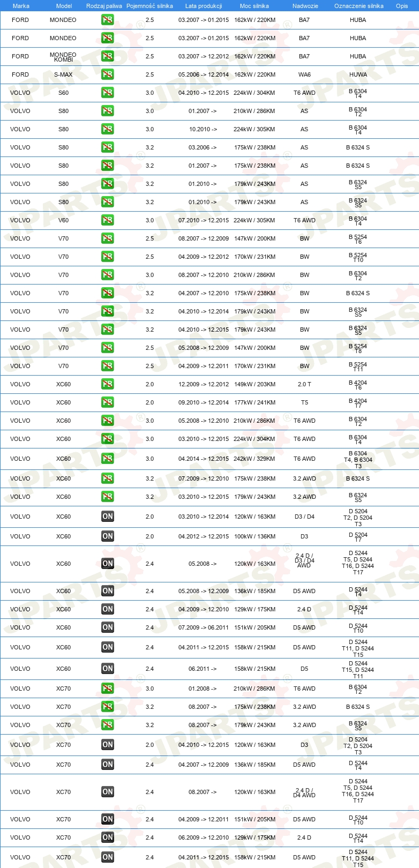Click the Oznaczenie silnika column header

coord(358,6)
